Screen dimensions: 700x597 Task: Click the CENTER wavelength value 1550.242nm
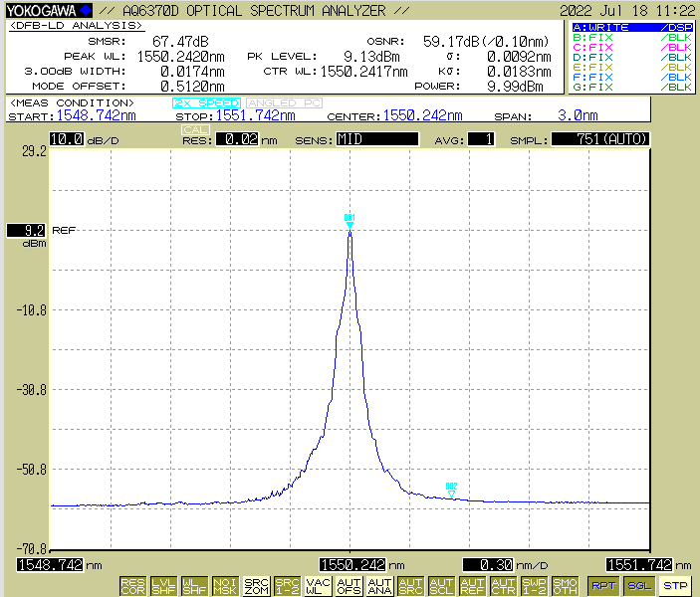425,115
